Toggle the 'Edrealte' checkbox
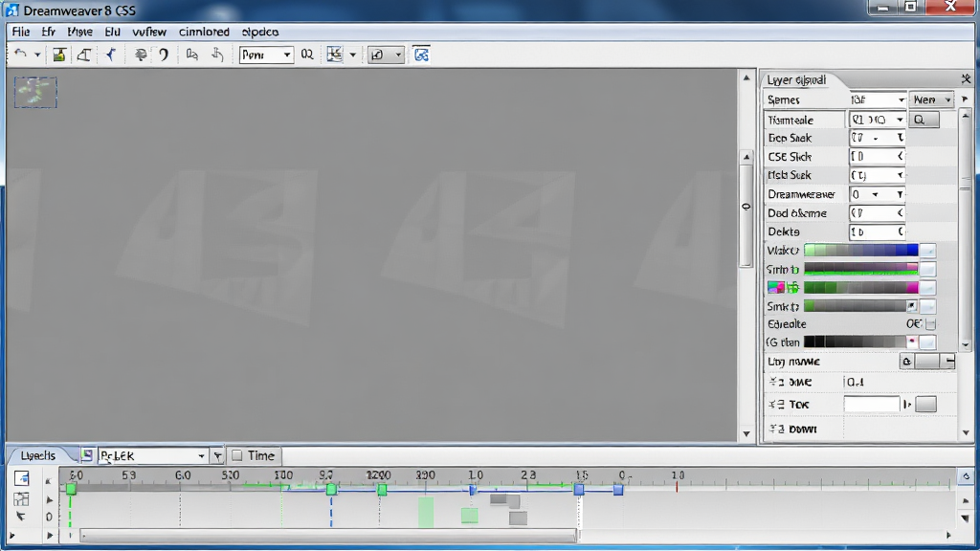The height and width of the screenshot is (551, 980). 930,324
